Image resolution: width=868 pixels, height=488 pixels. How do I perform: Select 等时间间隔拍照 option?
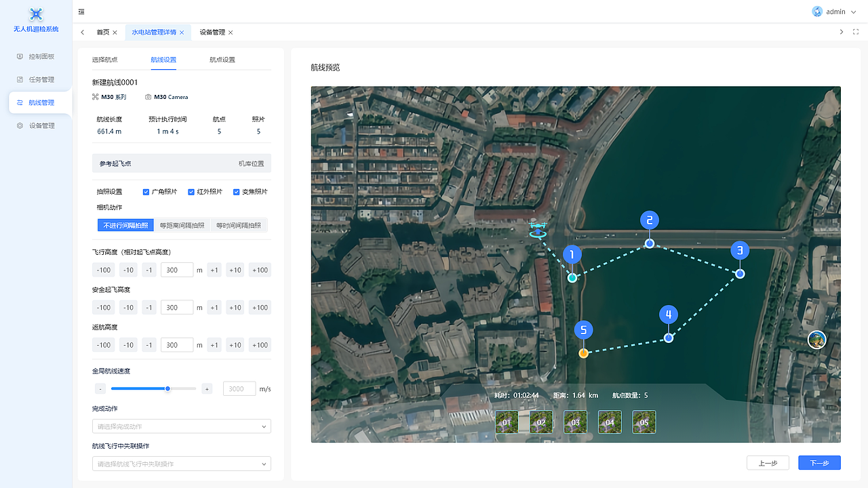coord(239,225)
